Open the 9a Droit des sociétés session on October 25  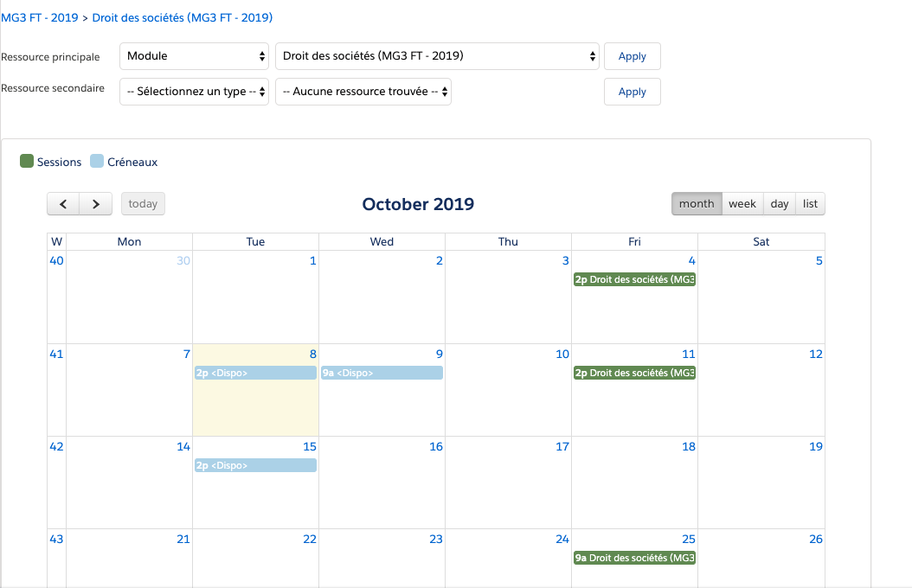(634, 558)
